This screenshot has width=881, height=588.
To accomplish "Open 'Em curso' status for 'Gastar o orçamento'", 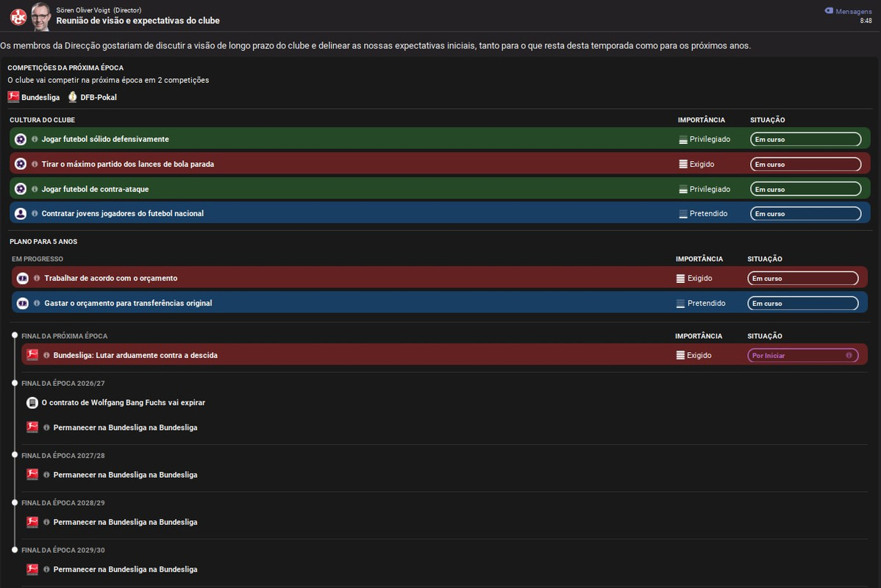I will pos(803,304).
